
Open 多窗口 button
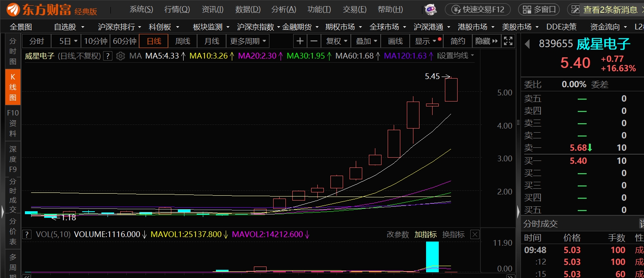539,9
